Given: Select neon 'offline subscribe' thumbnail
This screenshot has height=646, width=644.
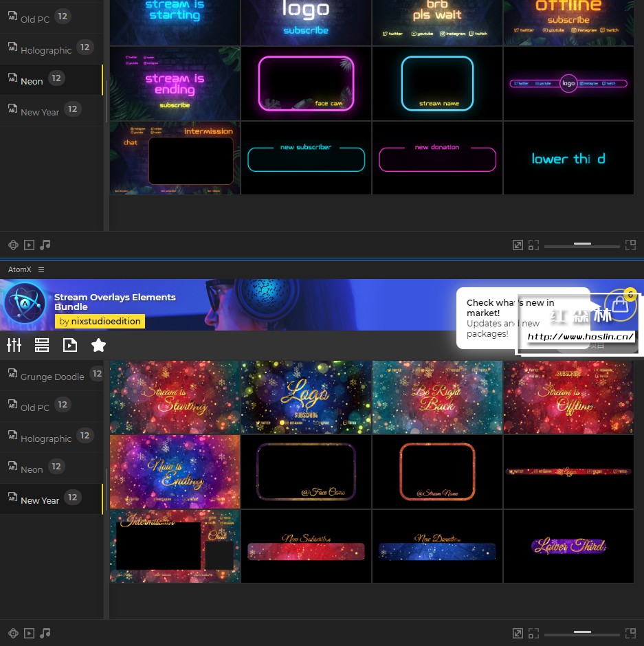Looking at the screenshot, I should click(x=568, y=22).
